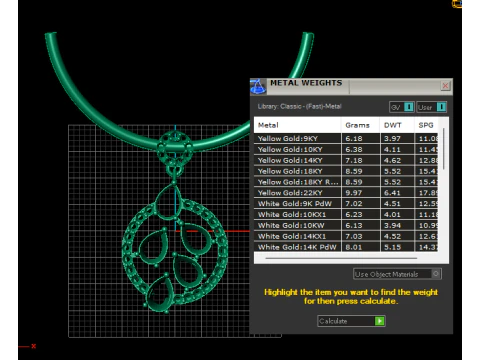Select the White Gold:10KW row

tap(346, 225)
